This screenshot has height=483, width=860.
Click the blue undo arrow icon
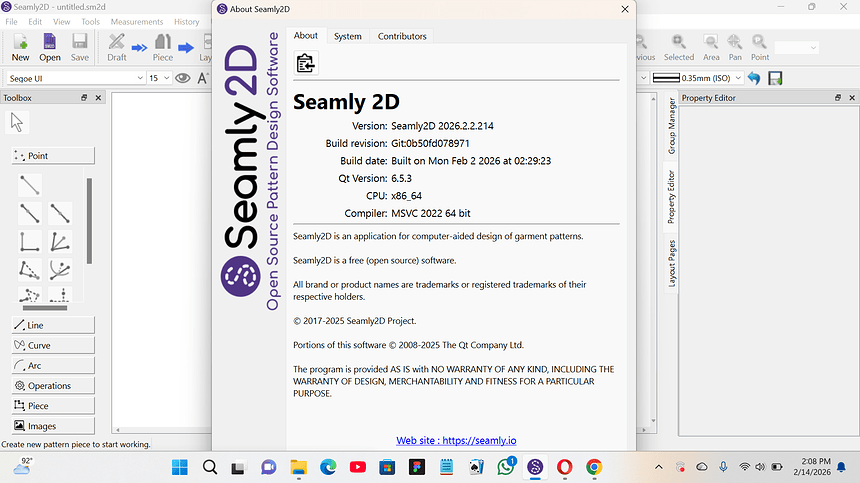tap(754, 78)
